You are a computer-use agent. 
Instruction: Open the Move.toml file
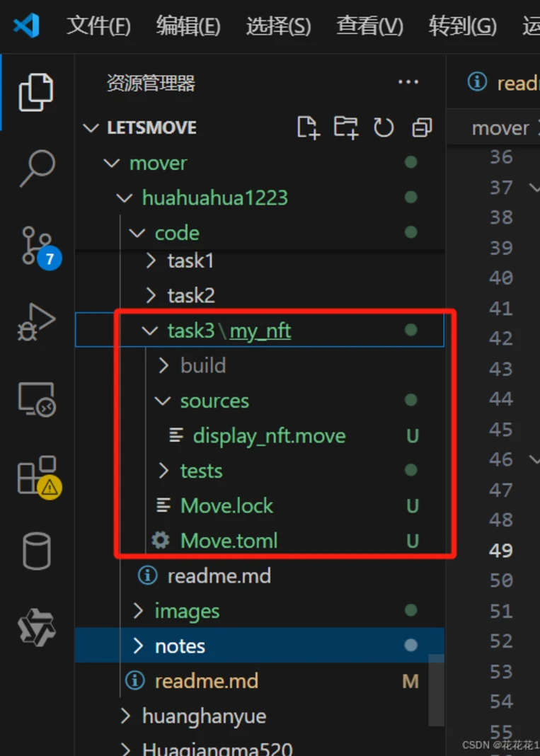pos(229,541)
